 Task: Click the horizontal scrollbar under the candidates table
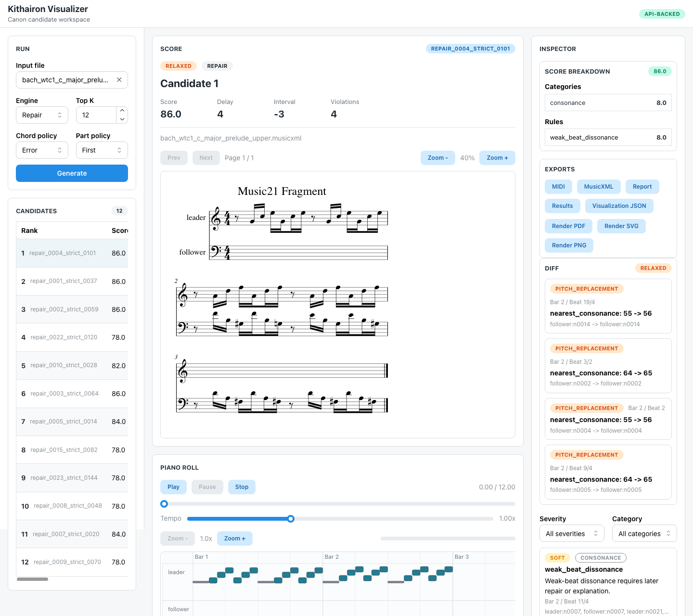click(32, 579)
